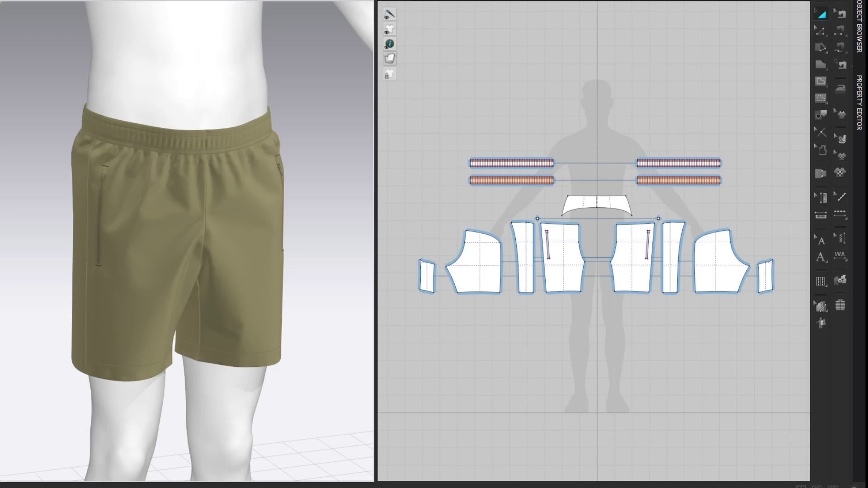868x488 pixels.
Task: Select the Rectangle pattern tool
Action: 821,81
